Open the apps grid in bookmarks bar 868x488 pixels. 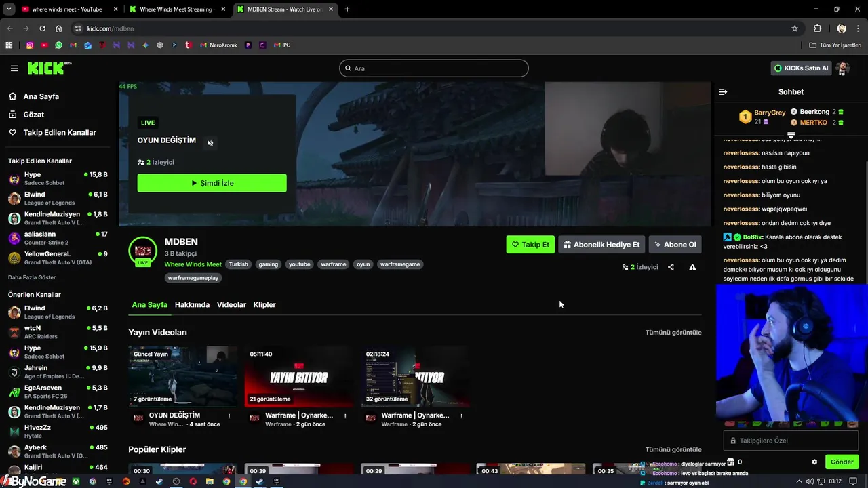(9, 45)
